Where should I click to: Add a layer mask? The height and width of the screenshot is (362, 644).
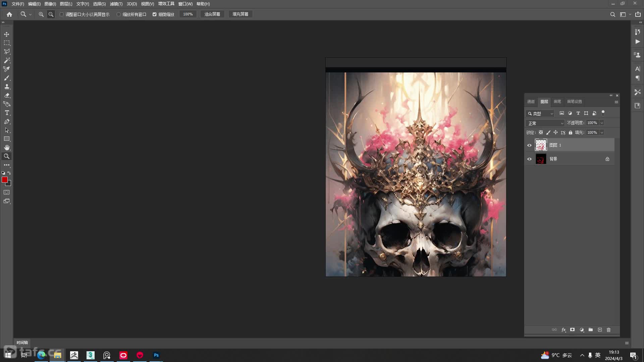[x=573, y=330]
